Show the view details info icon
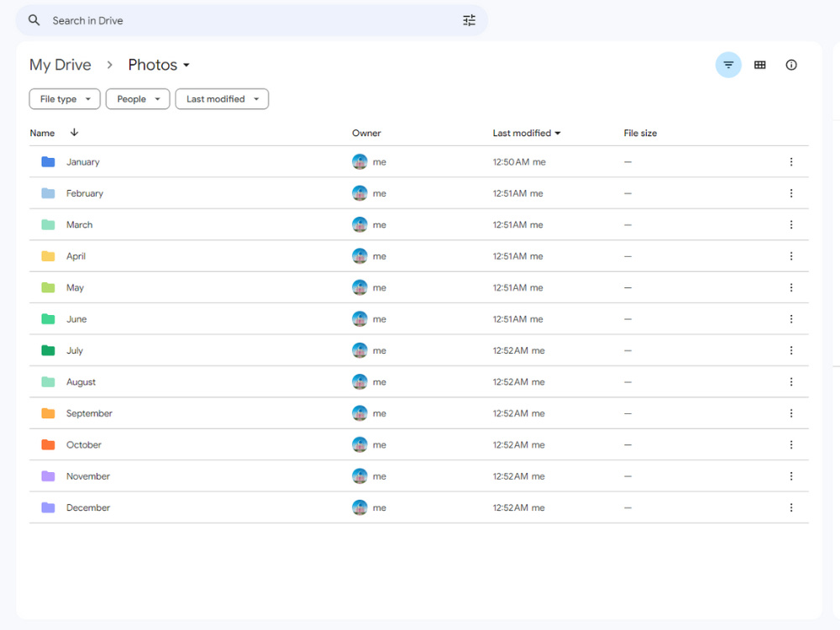The height and width of the screenshot is (630, 840). (x=791, y=65)
